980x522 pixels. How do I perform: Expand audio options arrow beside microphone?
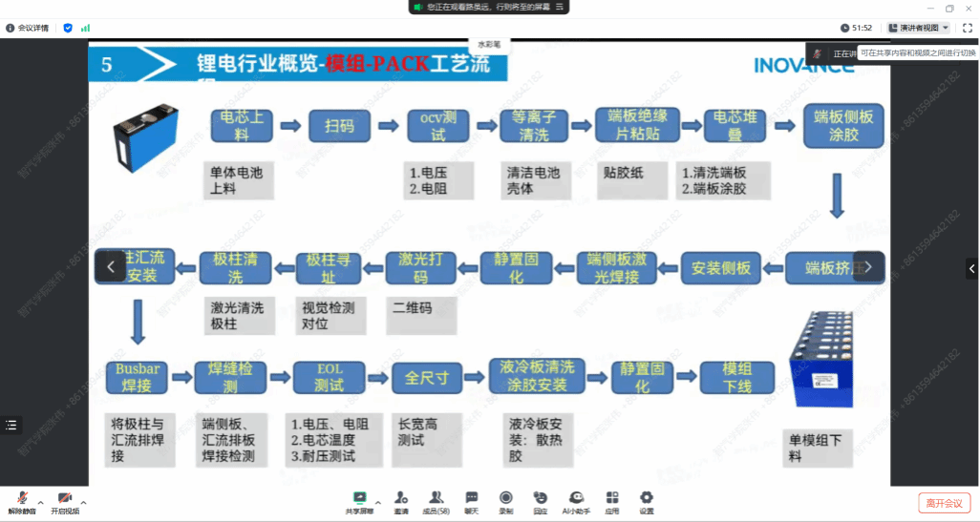pyautogui.click(x=40, y=502)
